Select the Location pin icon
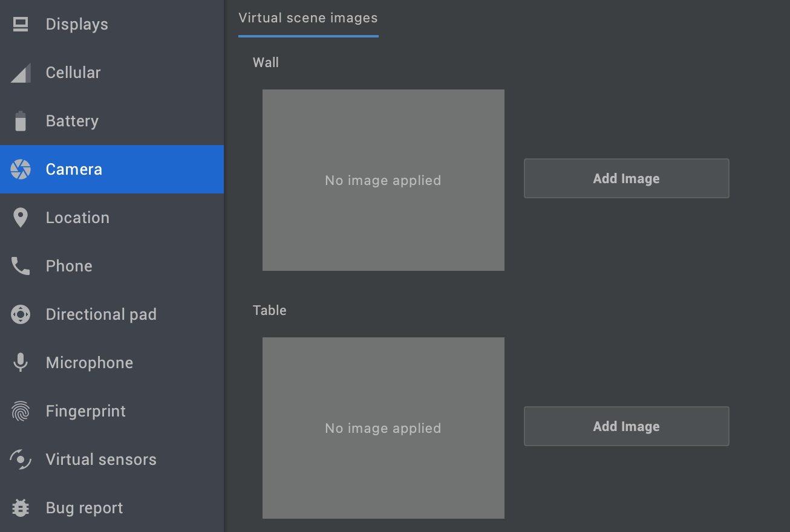Image resolution: width=790 pixels, height=532 pixels. coord(20,218)
